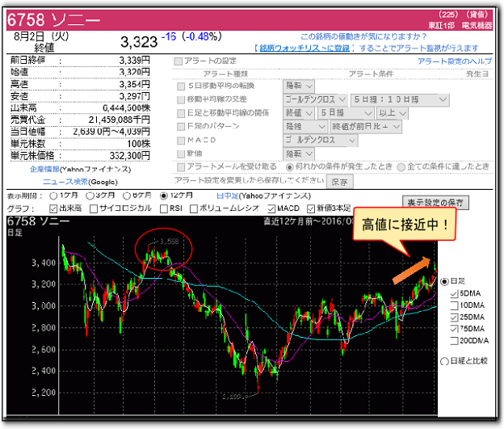Open the 陽線 dropdown for 日足のパターン
This screenshot has height=429, width=504.
coord(305,127)
